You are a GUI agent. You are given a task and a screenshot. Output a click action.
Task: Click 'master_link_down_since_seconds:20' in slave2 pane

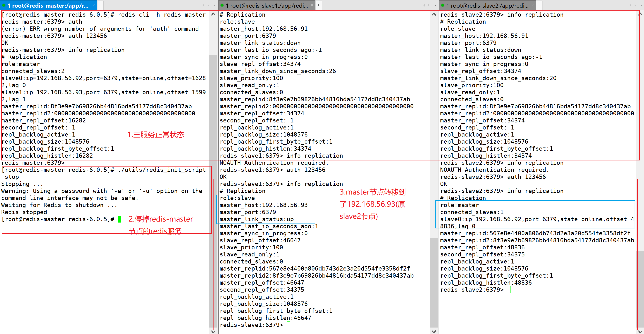[498, 78]
